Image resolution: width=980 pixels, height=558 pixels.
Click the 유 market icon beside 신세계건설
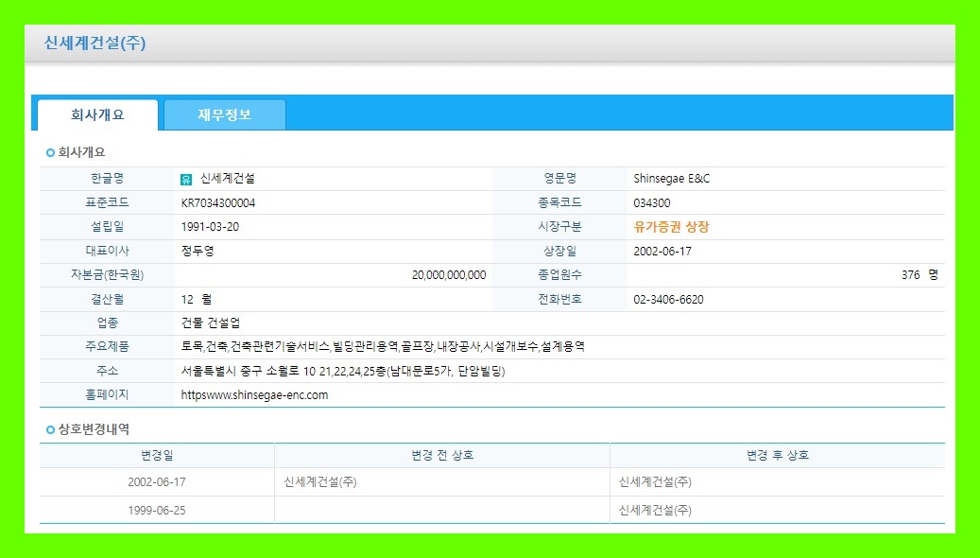[x=186, y=180]
